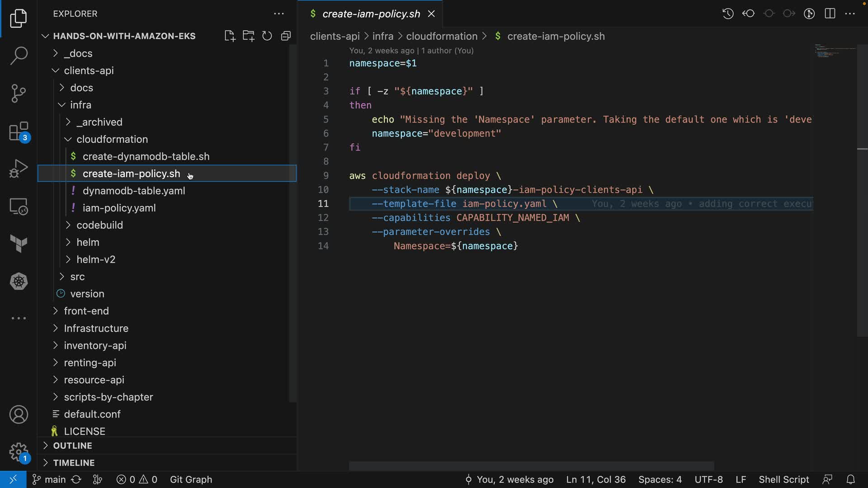This screenshot has height=488, width=868.
Task: Open notifications bell in status bar
Action: click(850, 479)
